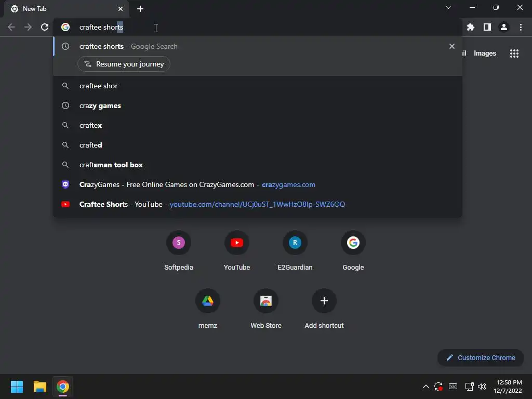
Task: Open the touch keyboard tray icon
Action: pyautogui.click(x=453, y=387)
